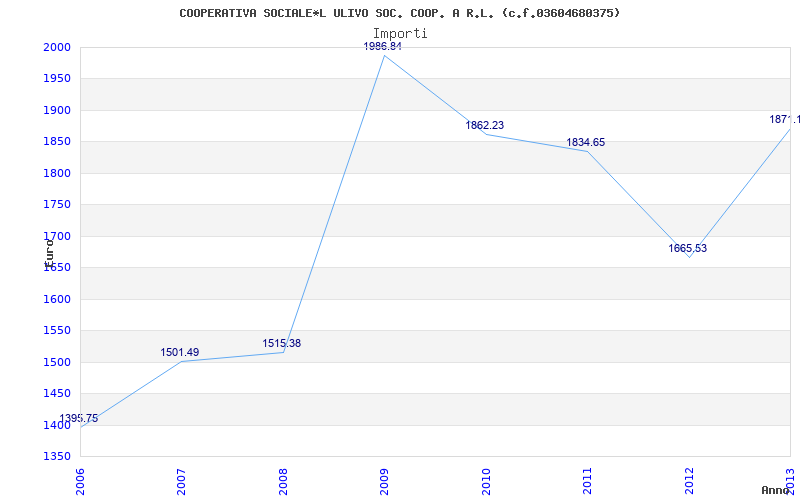
Task: Click the 1500 y-axis tick label
Action: pos(58,362)
